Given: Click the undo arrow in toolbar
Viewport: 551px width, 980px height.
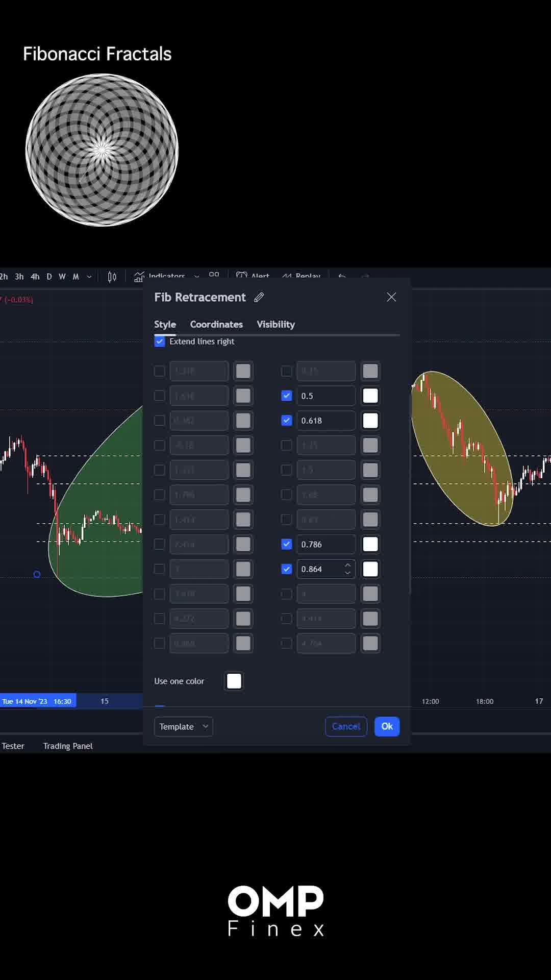Looking at the screenshot, I should [x=342, y=276].
